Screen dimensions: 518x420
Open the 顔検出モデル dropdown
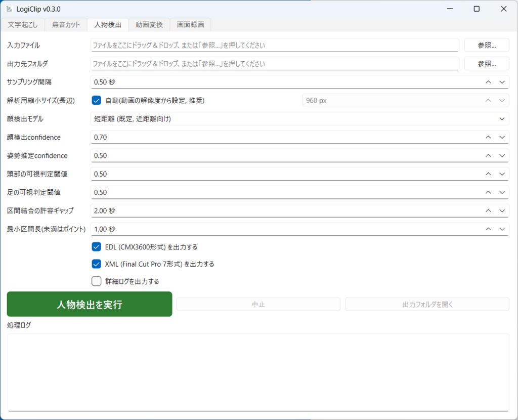click(x=299, y=119)
